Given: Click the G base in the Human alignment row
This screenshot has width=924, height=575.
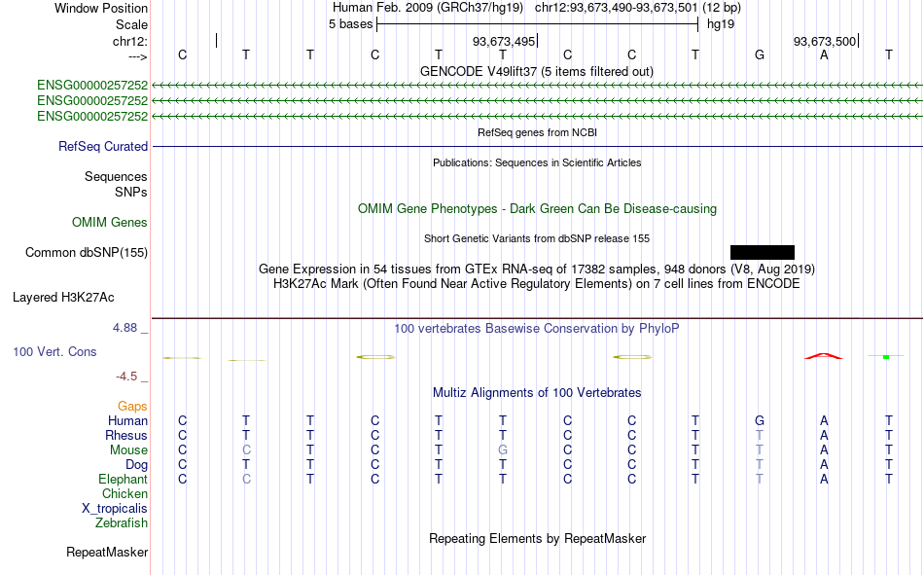Looking at the screenshot, I should [x=760, y=420].
